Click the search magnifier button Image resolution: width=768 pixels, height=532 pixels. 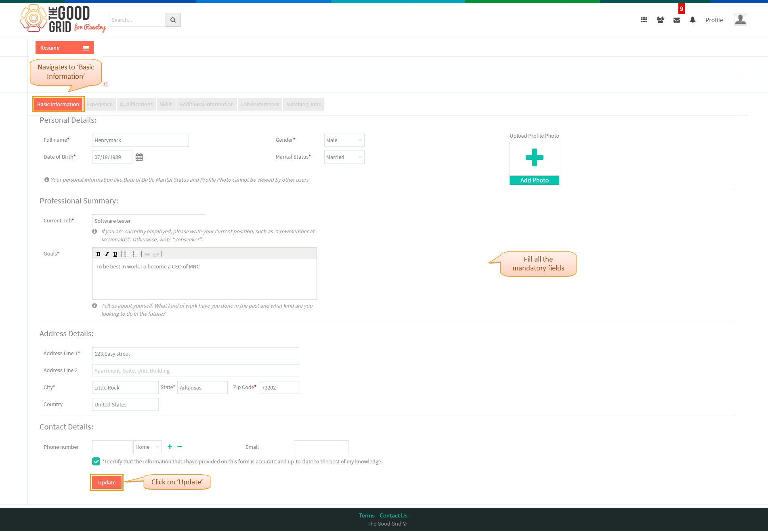(173, 20)
